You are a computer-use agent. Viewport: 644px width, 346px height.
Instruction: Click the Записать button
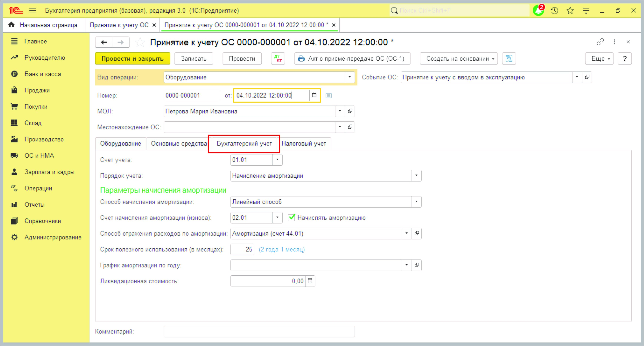pyautogui.click(x=194, y=59)
